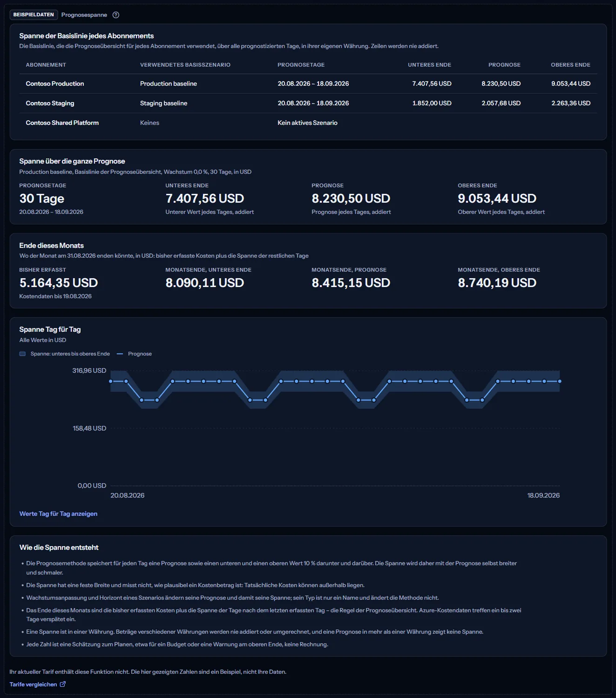Click the BEISPIELDATEN badge
616x698 pixels.
[x=34, y=15]
